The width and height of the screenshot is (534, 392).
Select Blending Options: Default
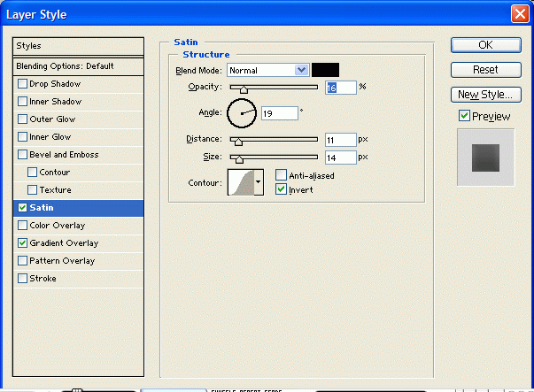coord(65,66)
